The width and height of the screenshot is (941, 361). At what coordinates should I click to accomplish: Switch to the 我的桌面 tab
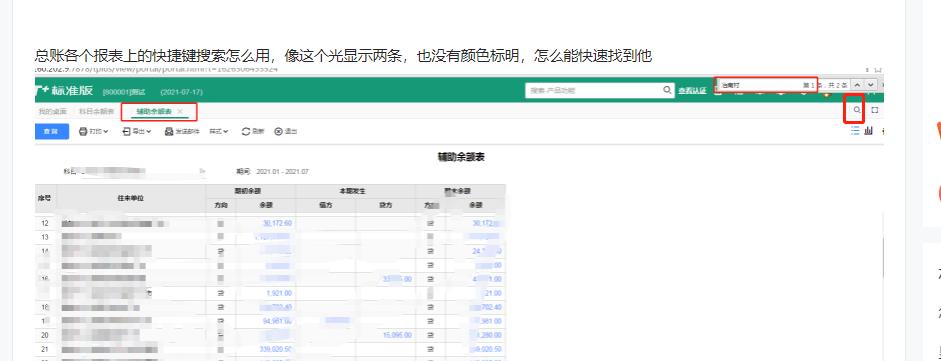(53, 112)
